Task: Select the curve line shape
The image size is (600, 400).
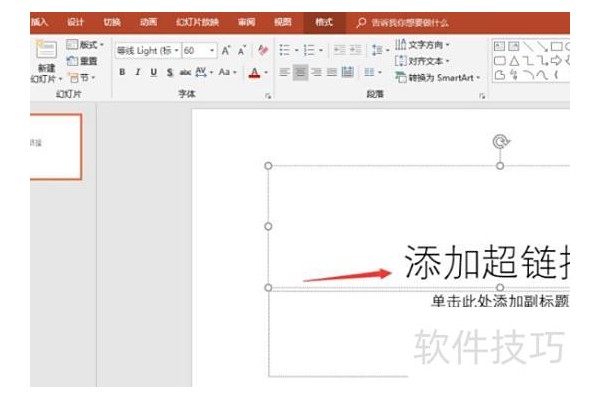Action: click(x=542, y=75)
